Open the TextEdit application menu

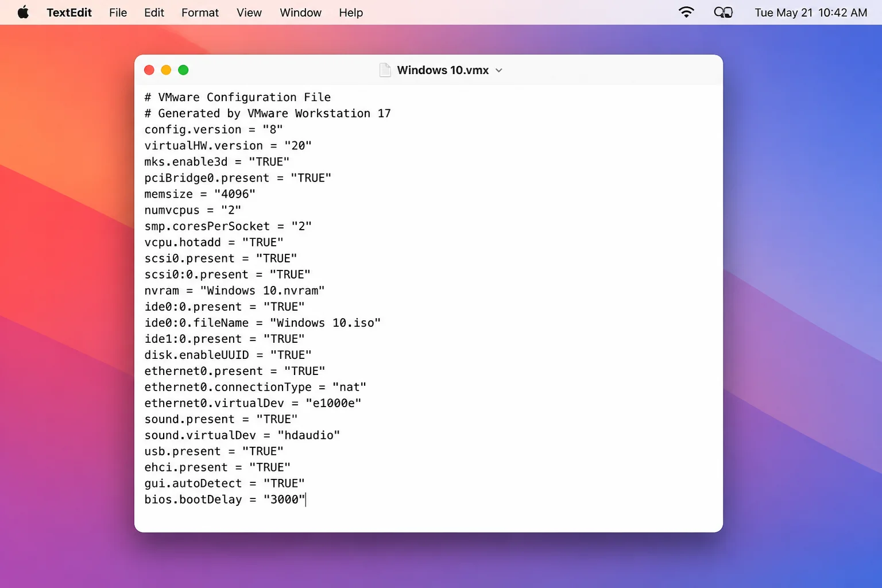pyautogui.click(x=69, y=13)
